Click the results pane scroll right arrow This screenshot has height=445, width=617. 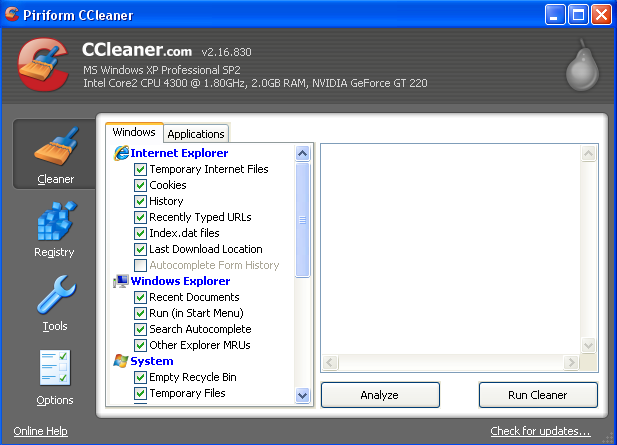click(x=571, y=362)
